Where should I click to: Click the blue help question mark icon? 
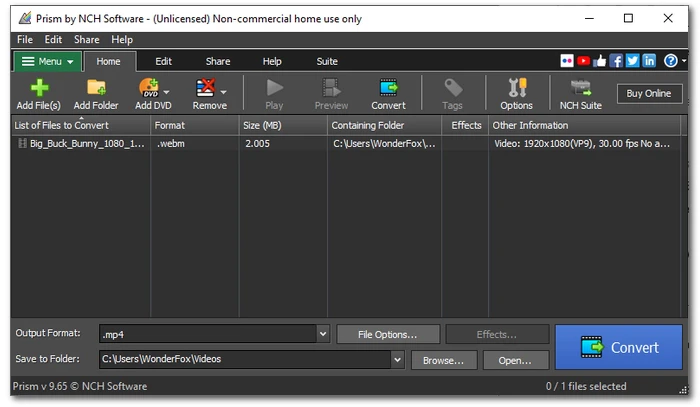(x=670, y=61)
